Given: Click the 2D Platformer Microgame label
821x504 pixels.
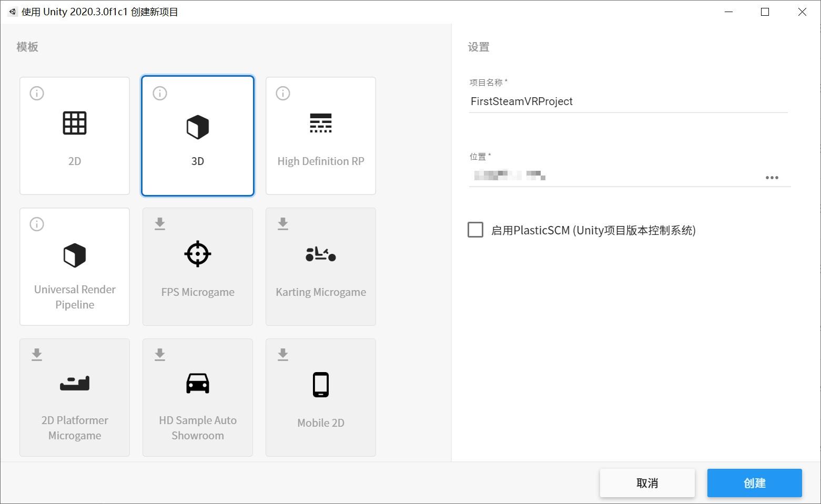Looking at the screenshot, I should coord(75,428).
